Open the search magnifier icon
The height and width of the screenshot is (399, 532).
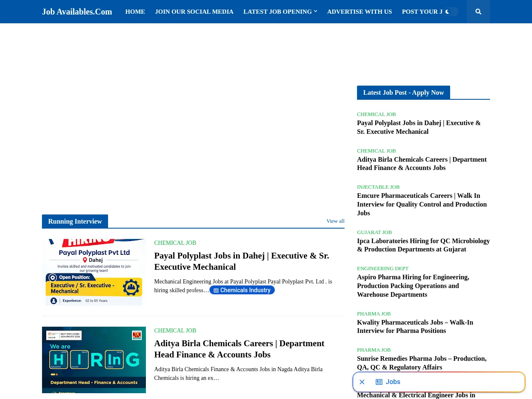(x=478, y=12)
